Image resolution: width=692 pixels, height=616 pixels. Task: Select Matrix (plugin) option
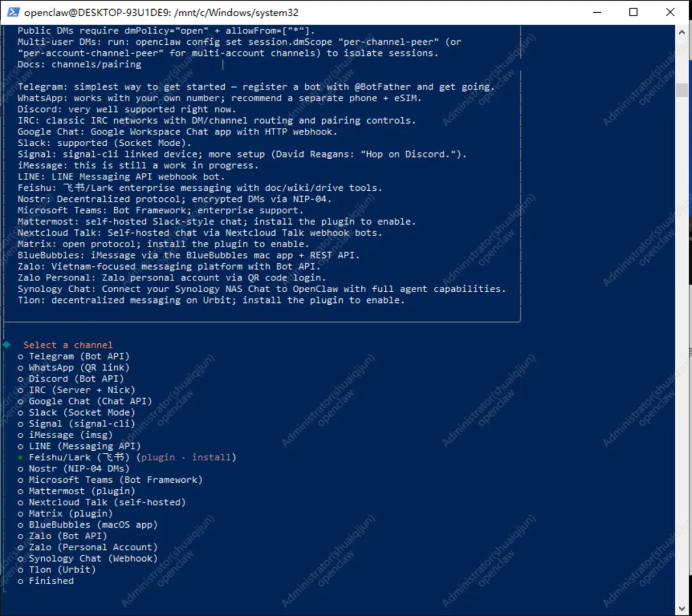pyautogui.click(x=65, y=514)
